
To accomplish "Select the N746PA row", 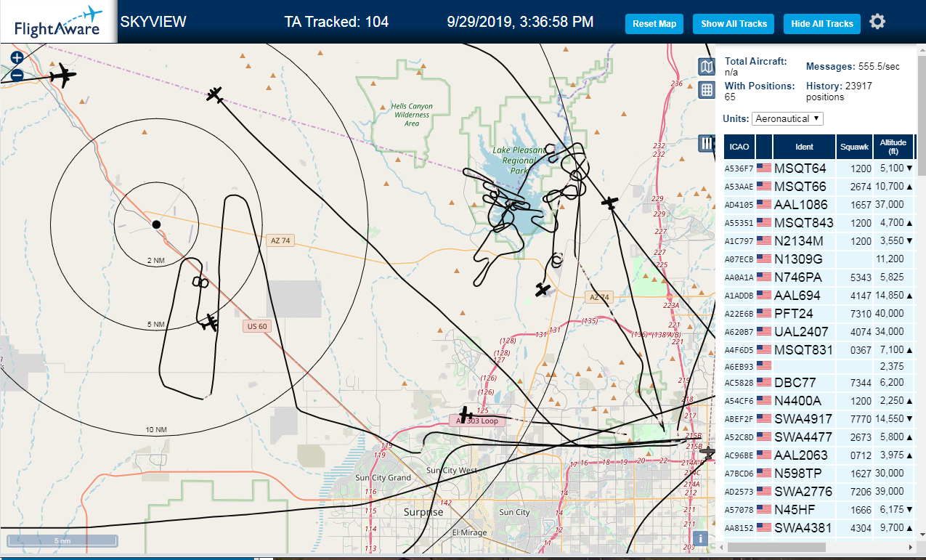I will pyautogui.click(x=819, y=277).
